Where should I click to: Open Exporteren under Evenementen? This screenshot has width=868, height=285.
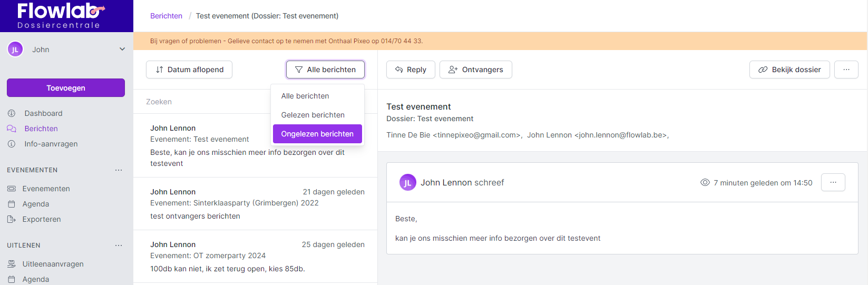tap(41, 219)
